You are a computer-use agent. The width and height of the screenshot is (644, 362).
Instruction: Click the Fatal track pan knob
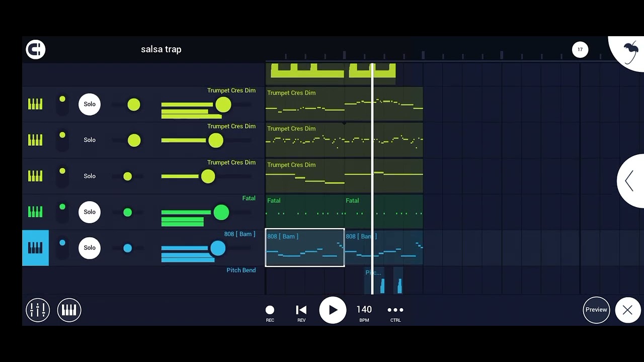(x=127, y=212)
